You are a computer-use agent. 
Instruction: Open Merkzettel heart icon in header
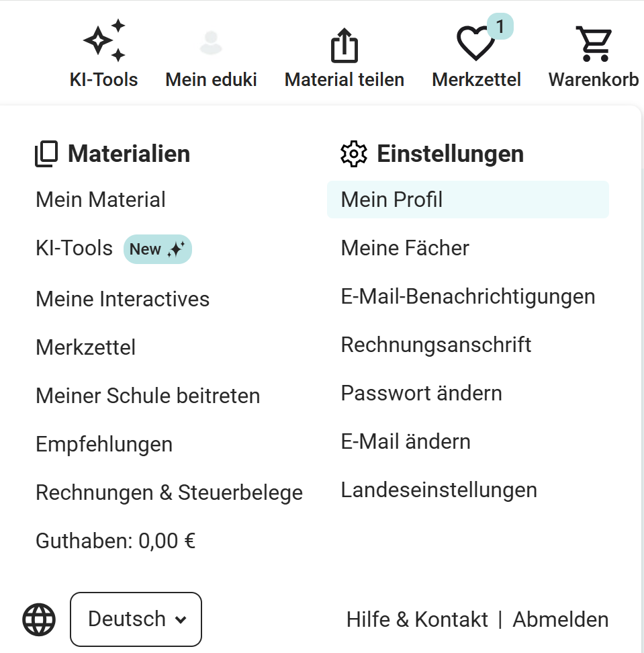pos(475,44)
